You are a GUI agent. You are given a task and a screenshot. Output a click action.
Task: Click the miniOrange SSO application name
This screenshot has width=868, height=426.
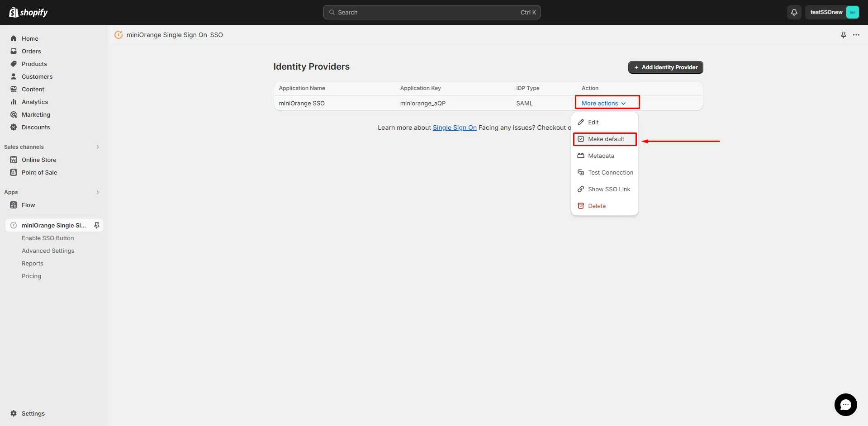click(x=302, y=103)
